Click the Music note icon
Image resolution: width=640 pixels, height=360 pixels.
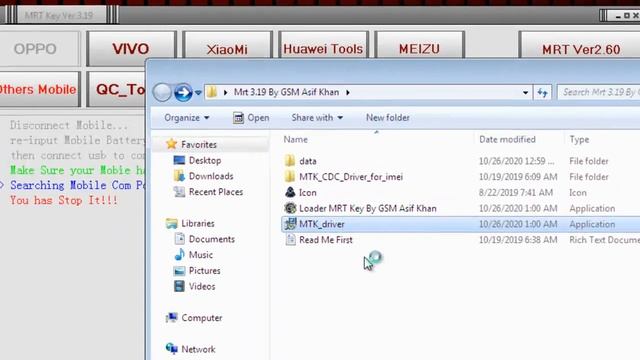coord(179,255)
